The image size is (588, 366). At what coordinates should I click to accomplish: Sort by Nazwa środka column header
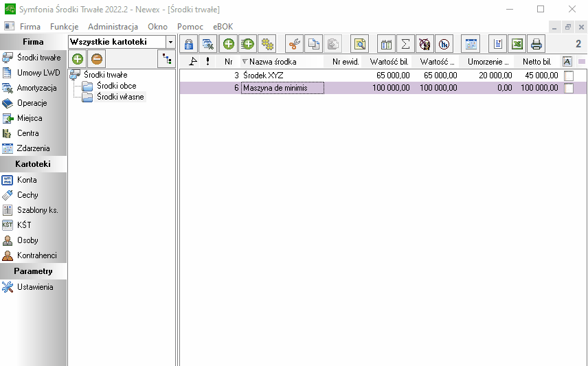[x=282, y=62]
